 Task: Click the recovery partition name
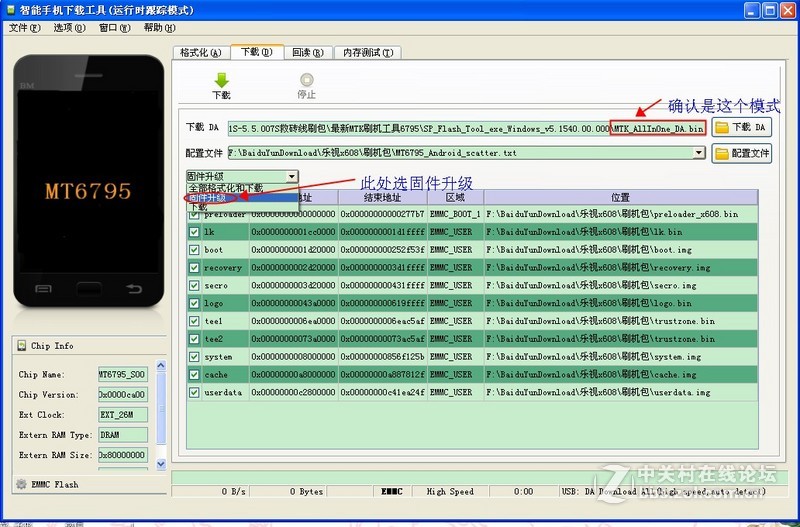click(223, 267)
